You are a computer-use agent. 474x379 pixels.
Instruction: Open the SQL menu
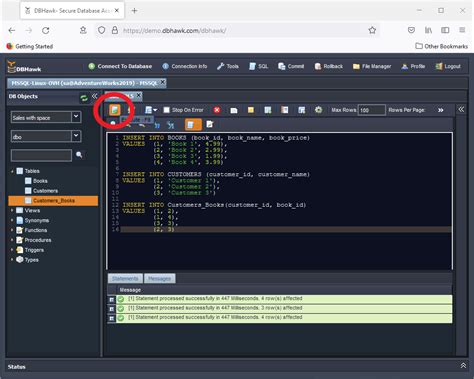point(258,66)
